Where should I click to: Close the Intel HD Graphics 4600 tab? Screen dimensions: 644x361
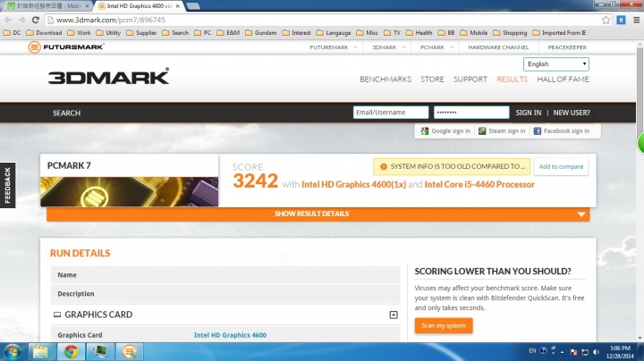point(177,6)
